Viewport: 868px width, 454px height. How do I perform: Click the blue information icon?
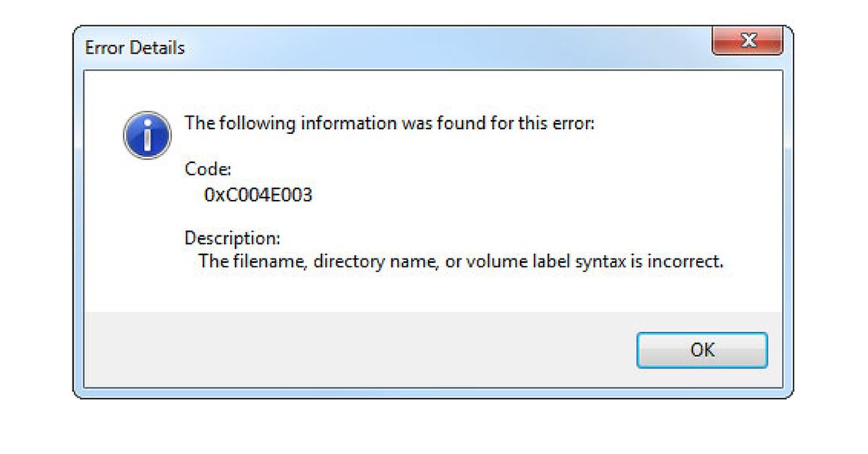148,135
